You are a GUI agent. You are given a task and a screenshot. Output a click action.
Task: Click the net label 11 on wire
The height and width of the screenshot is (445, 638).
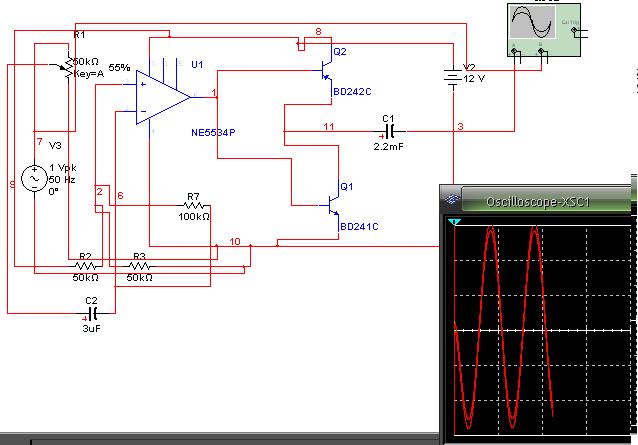point(329,127)
